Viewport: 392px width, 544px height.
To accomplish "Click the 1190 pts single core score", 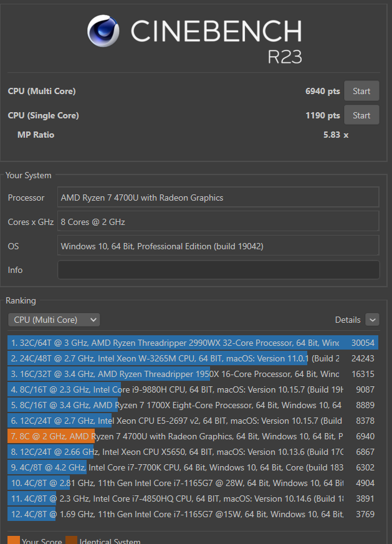I will click(323, 115).
